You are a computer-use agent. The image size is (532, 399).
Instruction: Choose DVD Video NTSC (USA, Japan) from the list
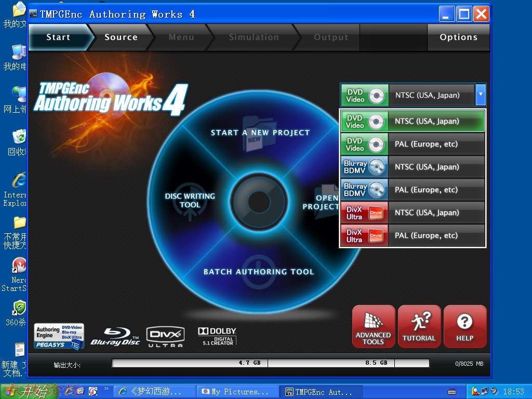point(413,121)
